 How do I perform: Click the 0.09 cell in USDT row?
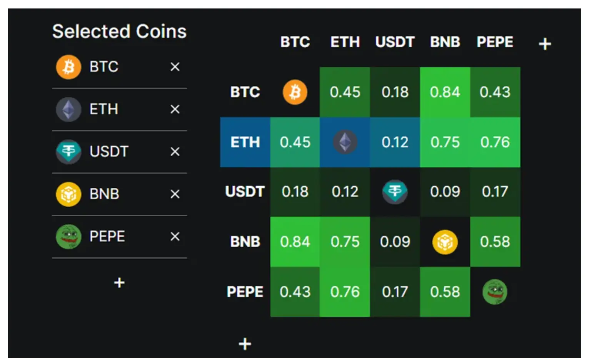[x=445, y=192]
